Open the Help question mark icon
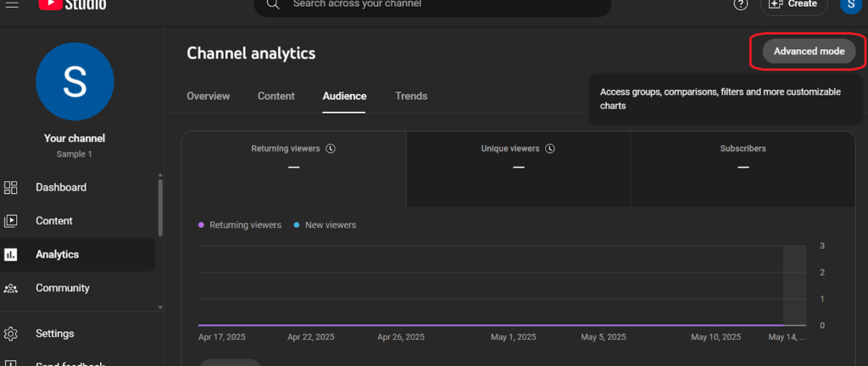This screenshot has width=868, height=366. [x=741, y=4]
